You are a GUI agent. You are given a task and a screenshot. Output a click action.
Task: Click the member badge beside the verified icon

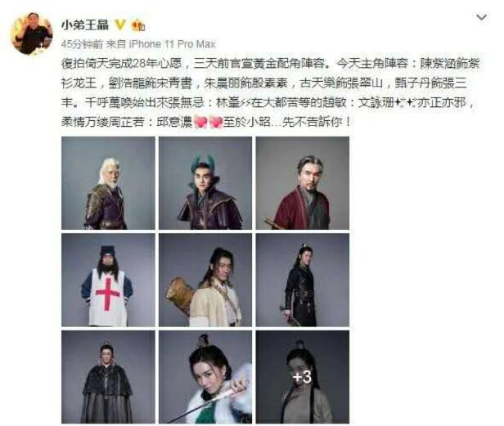[138, 25]
